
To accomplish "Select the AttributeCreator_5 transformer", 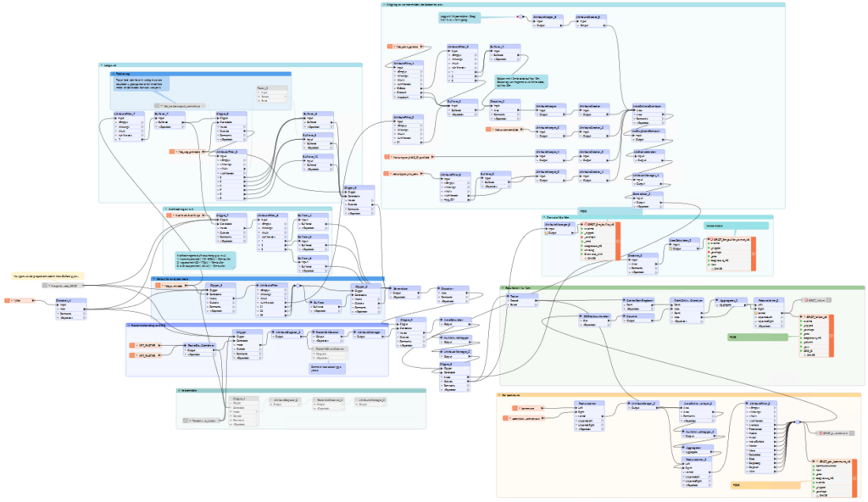I will (x=591, y=17).
